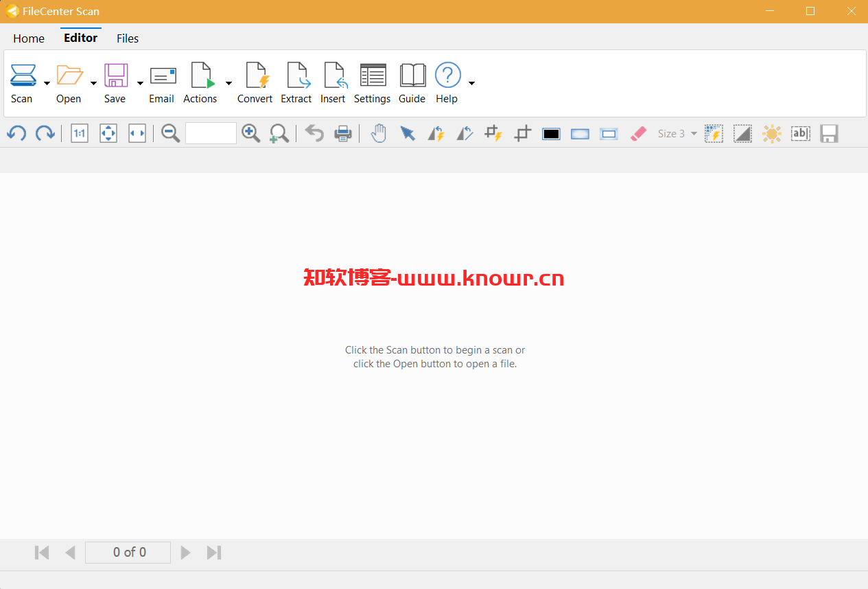The height and width of the screenshot is (589, 868).
Task: Click the brightness sun icon
Action: [772, 133]
